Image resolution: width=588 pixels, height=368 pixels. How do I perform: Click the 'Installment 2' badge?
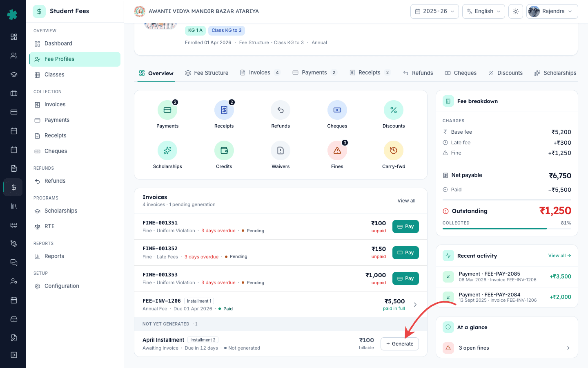point(203,340)
